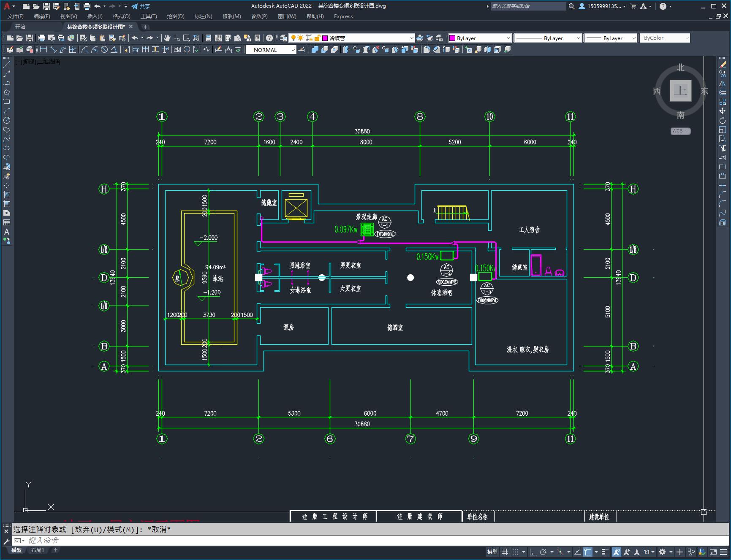Screen dimensions: 731x560
Task: Open the 绘图(D) menu
Action: [176, 16]
